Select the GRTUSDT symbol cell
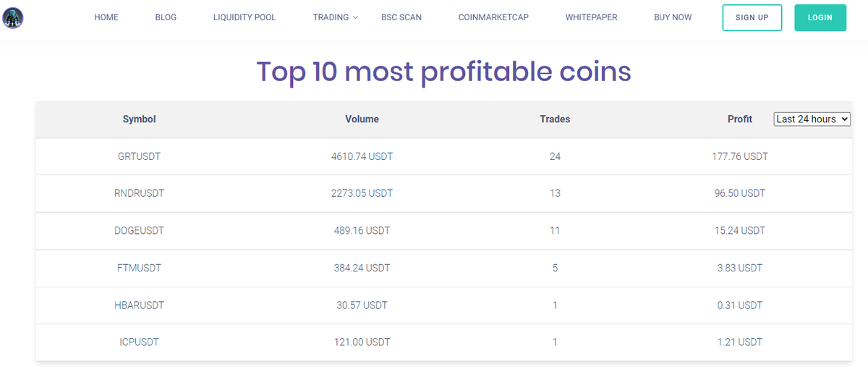The image size is (868, 367). tap(139, 156)
